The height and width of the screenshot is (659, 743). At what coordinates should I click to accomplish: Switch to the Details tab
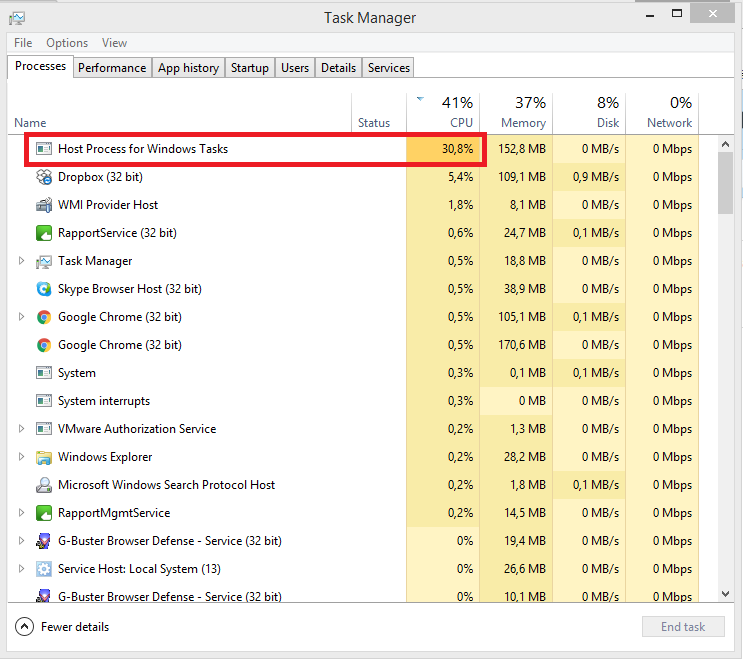(x=338, y=68)
